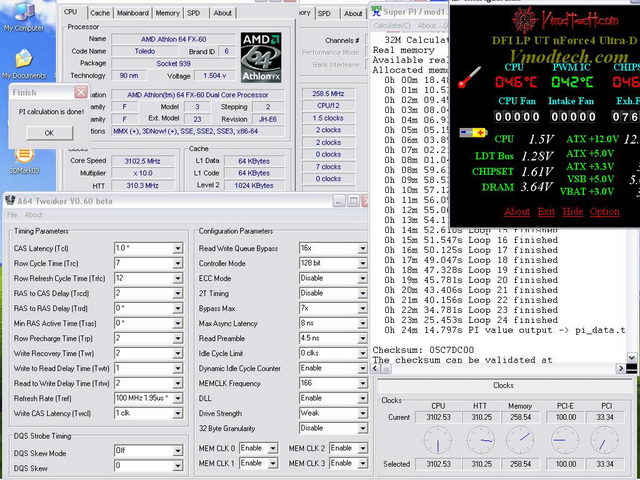
Task: Close the Finish dialog
Action: [x=81, y=92]
